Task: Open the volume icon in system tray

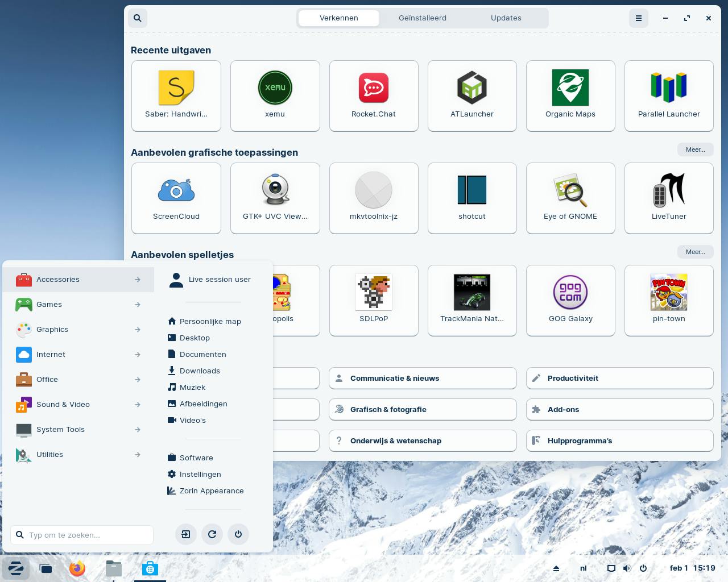Action: pyautogui.click(x=627, y=568)
